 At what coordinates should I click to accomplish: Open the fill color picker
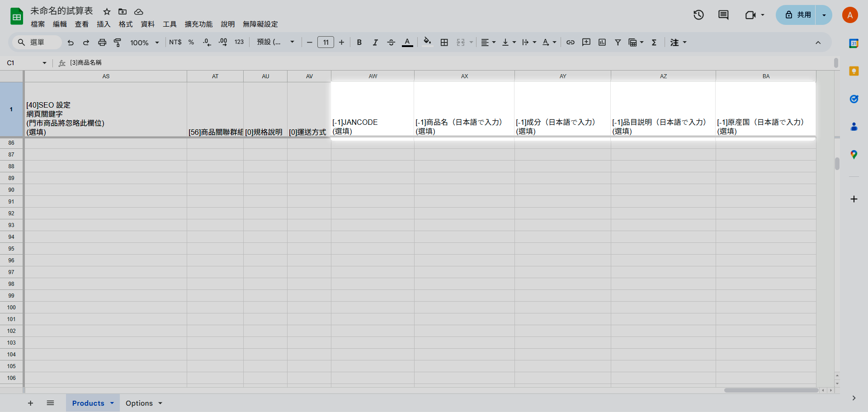coord(427,43)
